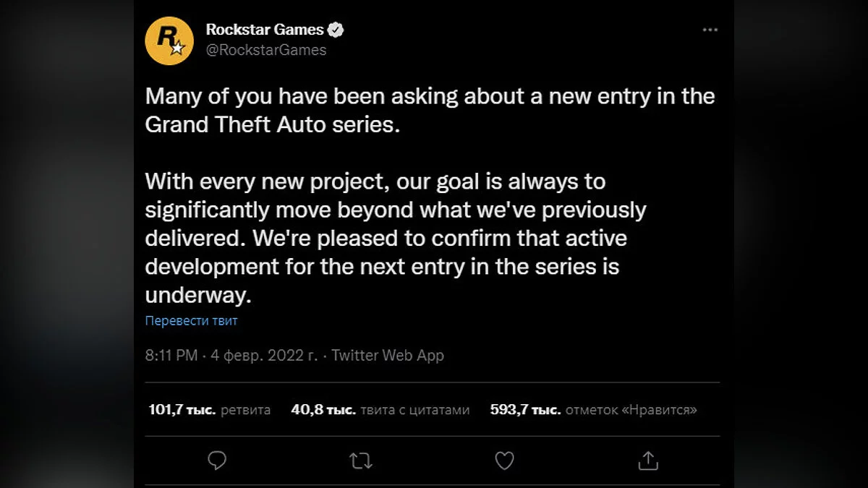868x488 pixels.
Task: Show the 101,7 тыс. ретвита list
Action: [209, 410]
